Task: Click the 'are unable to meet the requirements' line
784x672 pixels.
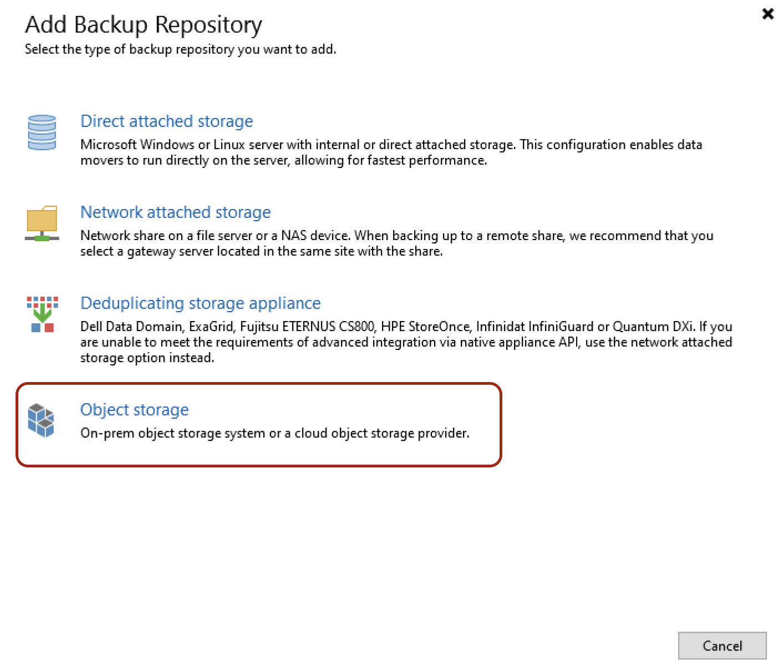Action: point(406,343)
